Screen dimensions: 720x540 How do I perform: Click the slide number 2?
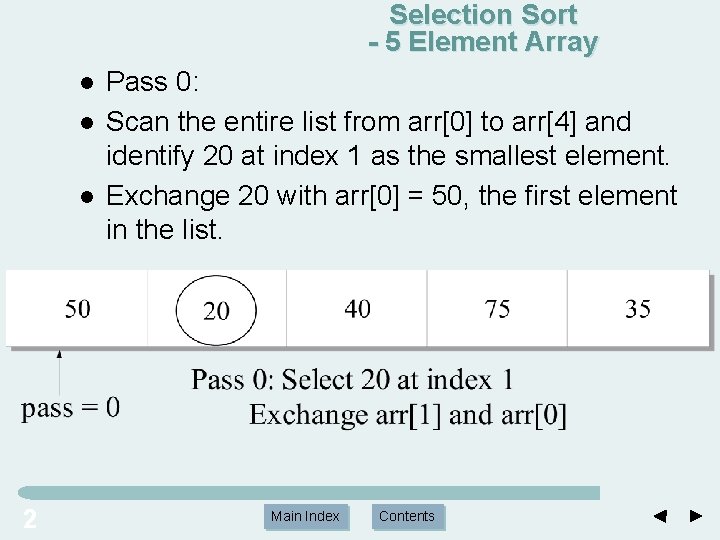click(x=30, y=519)
